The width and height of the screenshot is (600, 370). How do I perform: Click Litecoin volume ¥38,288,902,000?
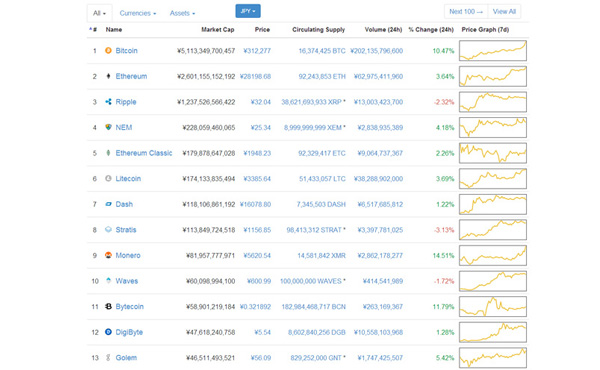click(x=378, y=178)
